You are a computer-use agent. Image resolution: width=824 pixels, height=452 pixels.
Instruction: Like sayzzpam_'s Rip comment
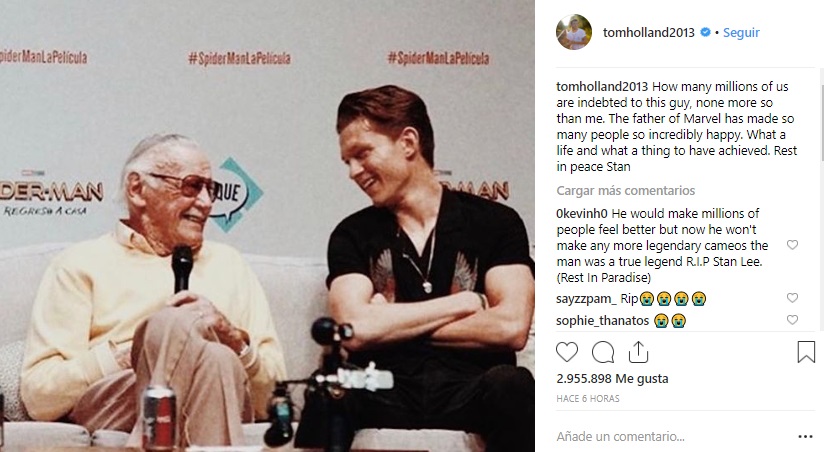coord(792,298)
